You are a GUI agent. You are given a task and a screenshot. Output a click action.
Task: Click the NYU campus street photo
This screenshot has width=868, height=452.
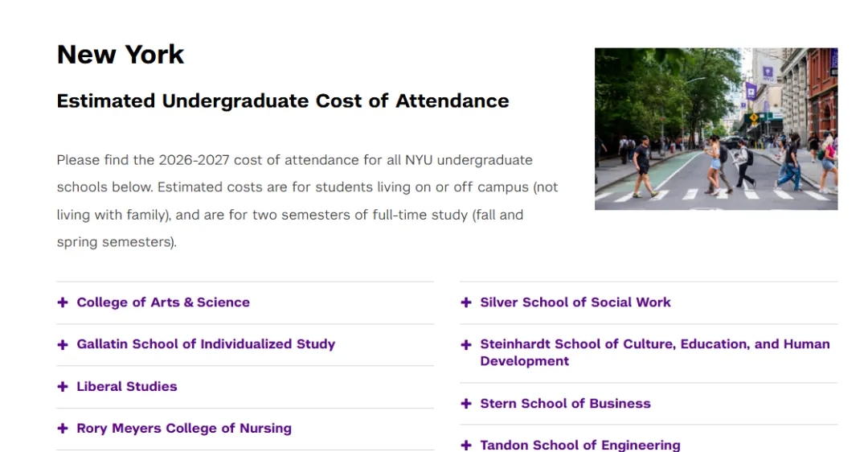[716, 129]
